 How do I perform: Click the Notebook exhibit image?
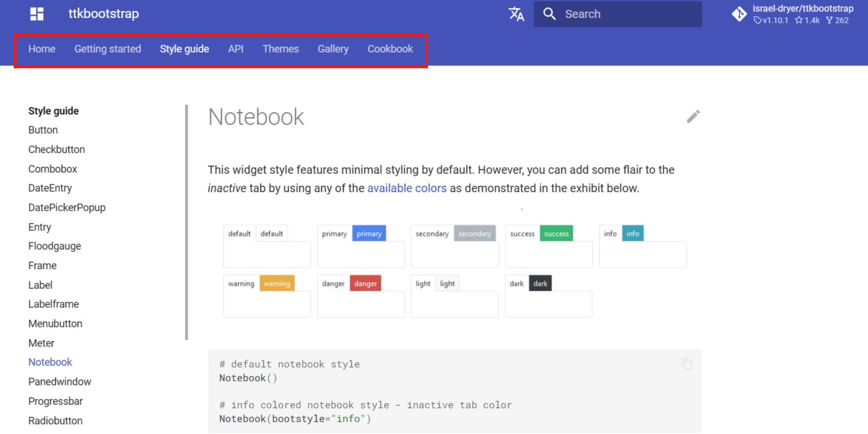(455, 270)
